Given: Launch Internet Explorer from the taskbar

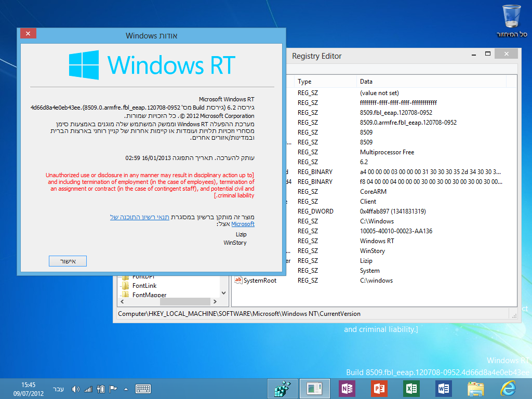Looking at the screenshot, I should click(508, 389).
